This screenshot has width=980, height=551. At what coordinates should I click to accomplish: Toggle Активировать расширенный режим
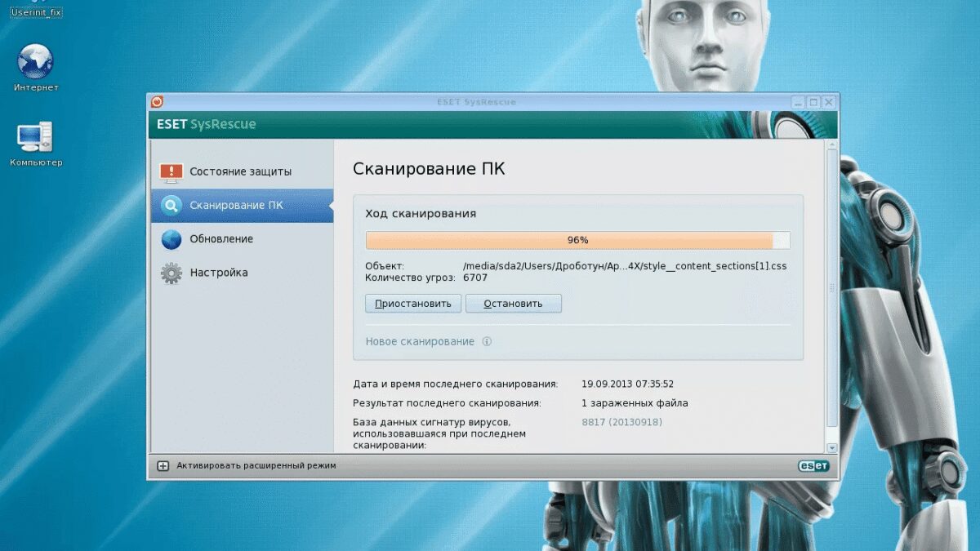(x=256, y=465)
